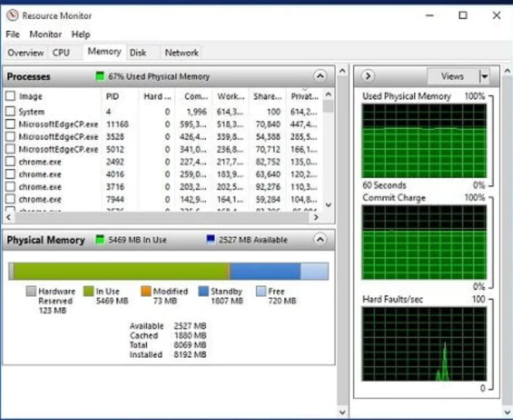Collapse the Processes section chevron
The width and height of the screenshot is (513, 420).
click(x=320, y=76)
